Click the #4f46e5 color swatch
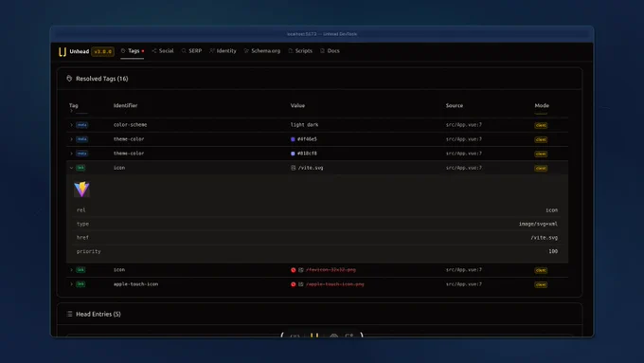Viewport: 644px width, 363px height. (293, 139)
